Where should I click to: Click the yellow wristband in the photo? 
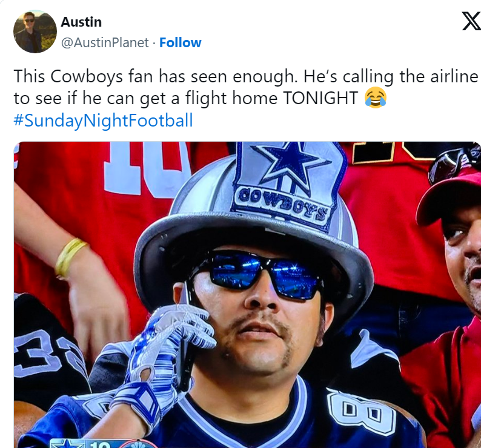coord(69,257)
